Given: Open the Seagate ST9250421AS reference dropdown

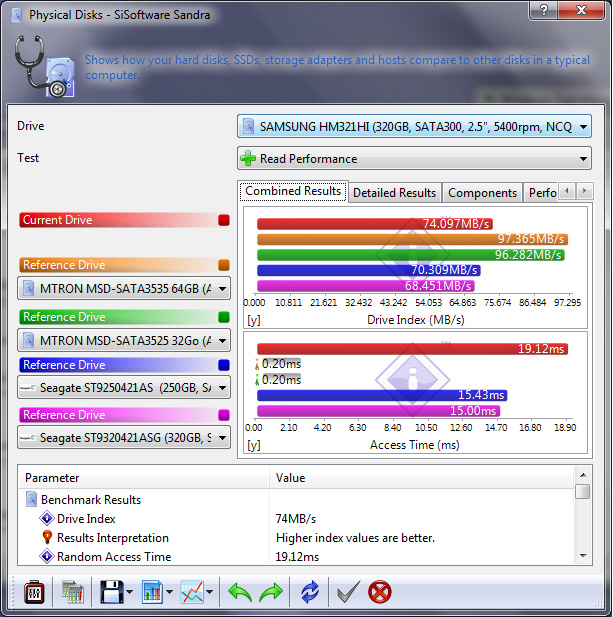Looking at the screenshot, I should (x=124, y=388).
